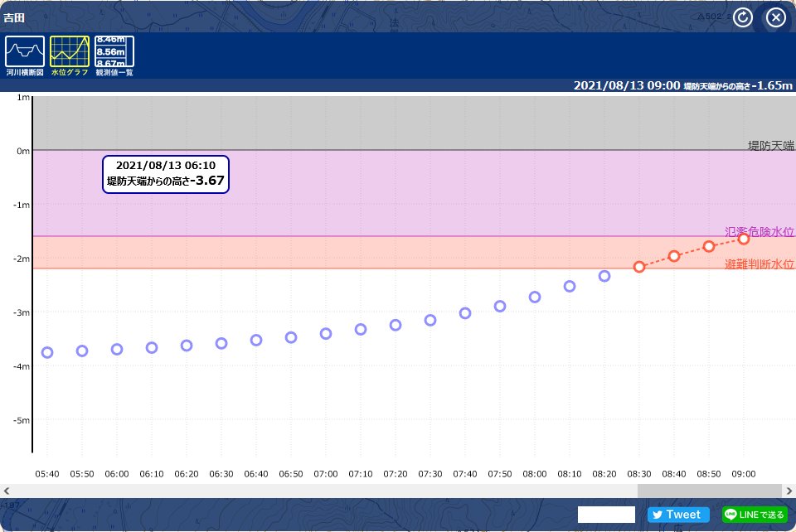Select the 06:00 data point

pos(117,350)
